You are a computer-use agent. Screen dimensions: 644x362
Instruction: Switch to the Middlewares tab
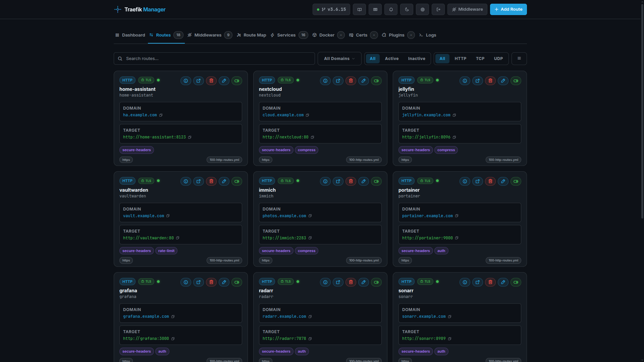(210, 35)
